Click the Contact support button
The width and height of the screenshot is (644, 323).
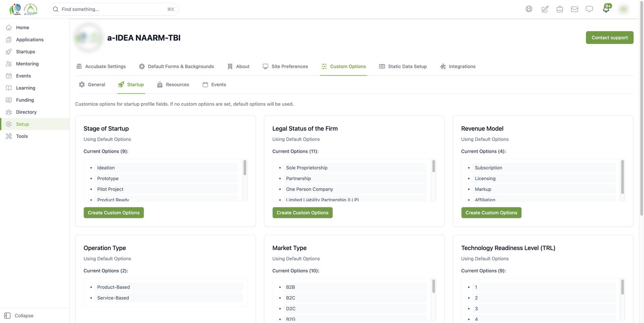609,37
